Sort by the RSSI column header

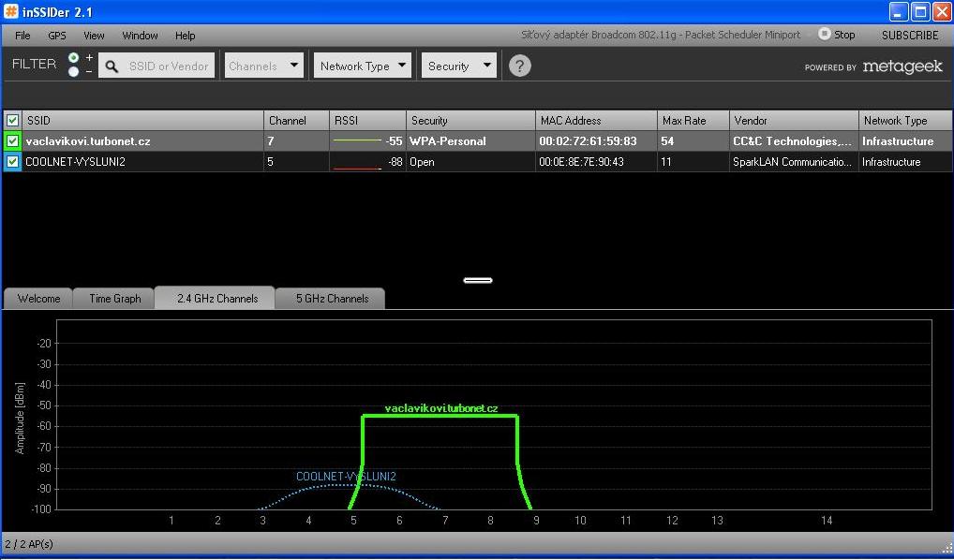[368, 121]
